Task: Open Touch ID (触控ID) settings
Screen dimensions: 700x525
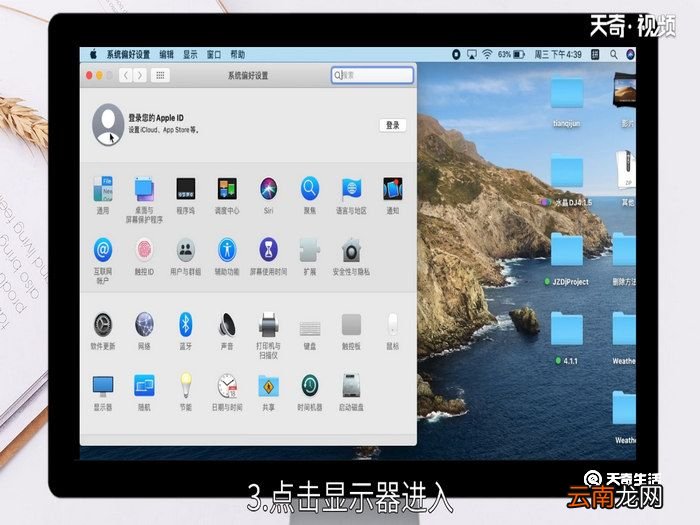Action: coord(144,250)
